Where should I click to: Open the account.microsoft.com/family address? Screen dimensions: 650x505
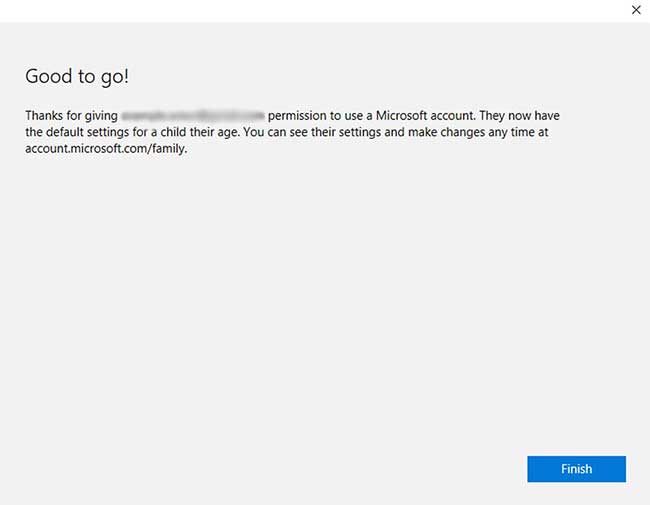point(106,148)
